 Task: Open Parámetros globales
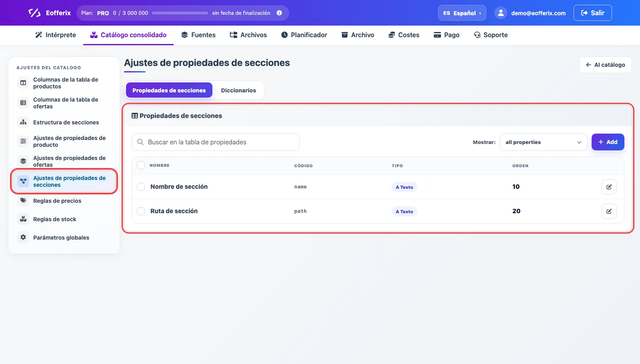point(64,237)
